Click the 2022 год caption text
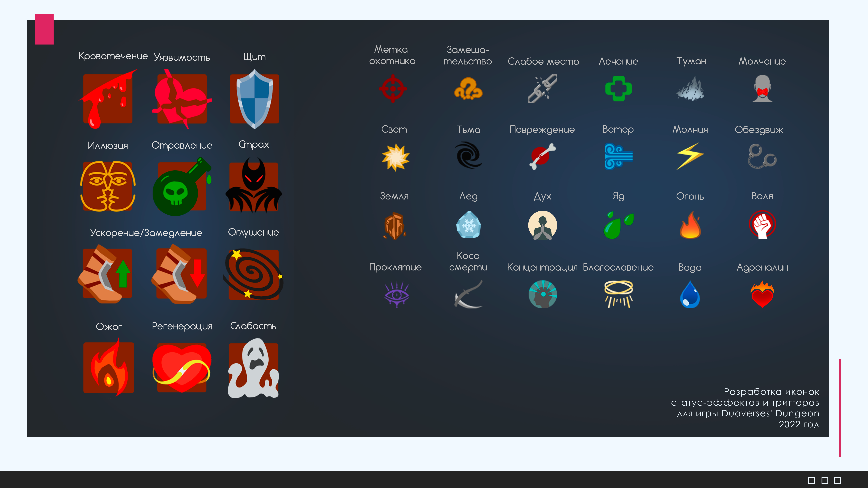868x488 pixels. pyautogui.click(x=799, y=424)
